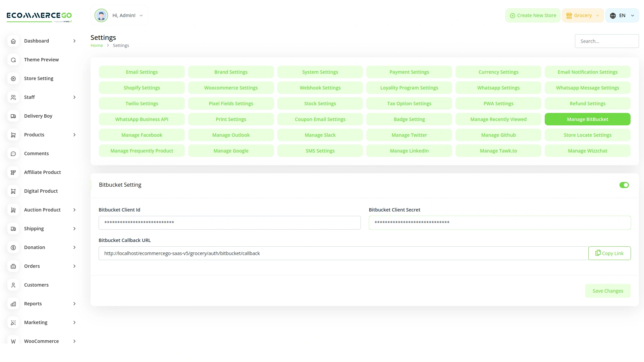This screenshot has width=644, height=362.
Task: Click the Theme Preview icon
Action: [x=13, y=60]
